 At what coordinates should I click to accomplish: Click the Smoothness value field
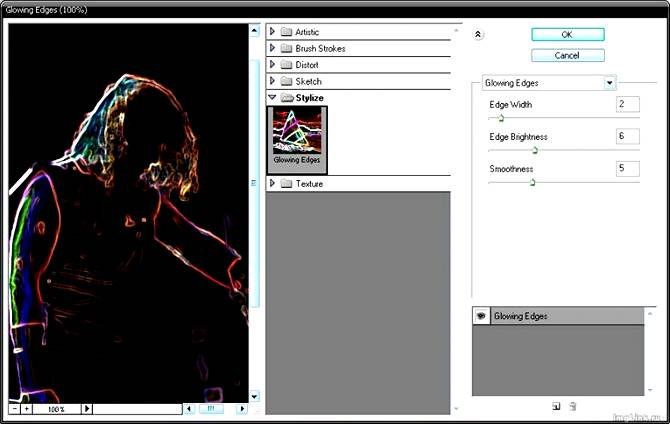pyautogui.click(x=627, y=168)
